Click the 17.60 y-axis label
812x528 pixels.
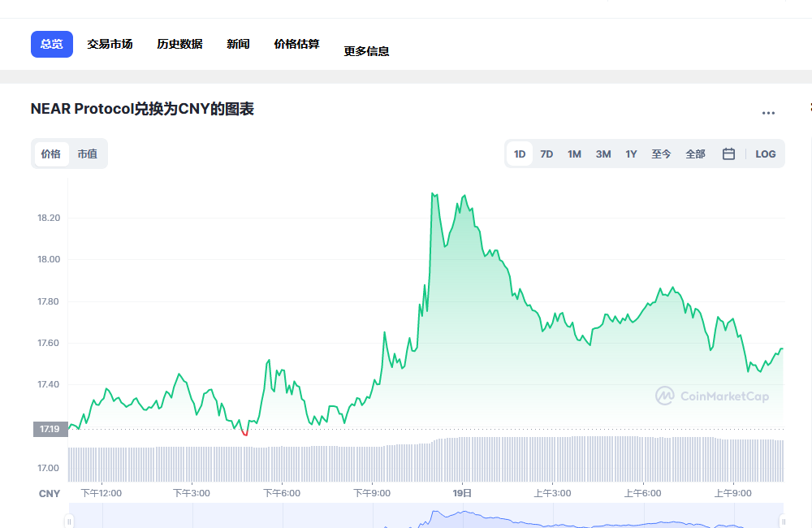point(49,343)
